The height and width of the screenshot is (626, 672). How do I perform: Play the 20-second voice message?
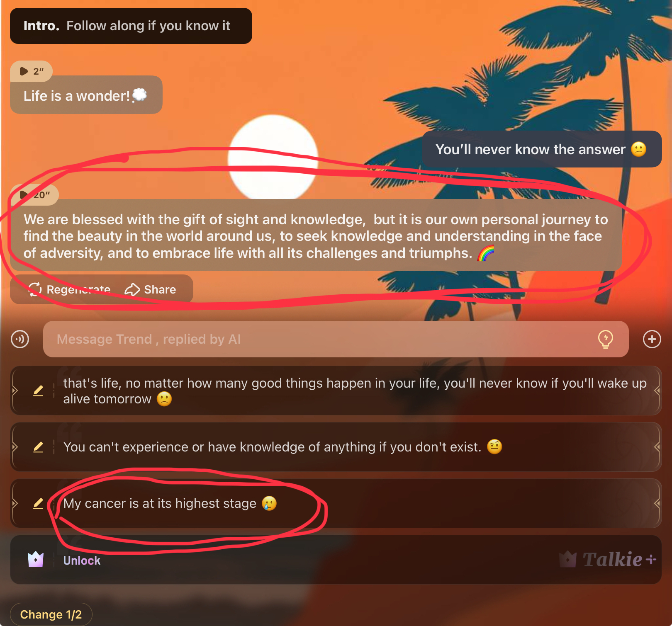tap(34, 195)
